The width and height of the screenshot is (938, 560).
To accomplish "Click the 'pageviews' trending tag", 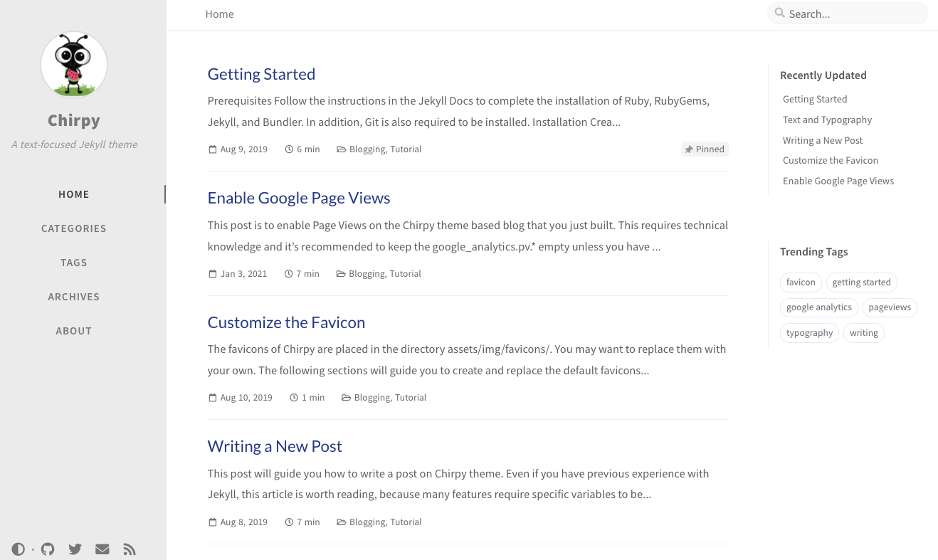I will (890, 307).
